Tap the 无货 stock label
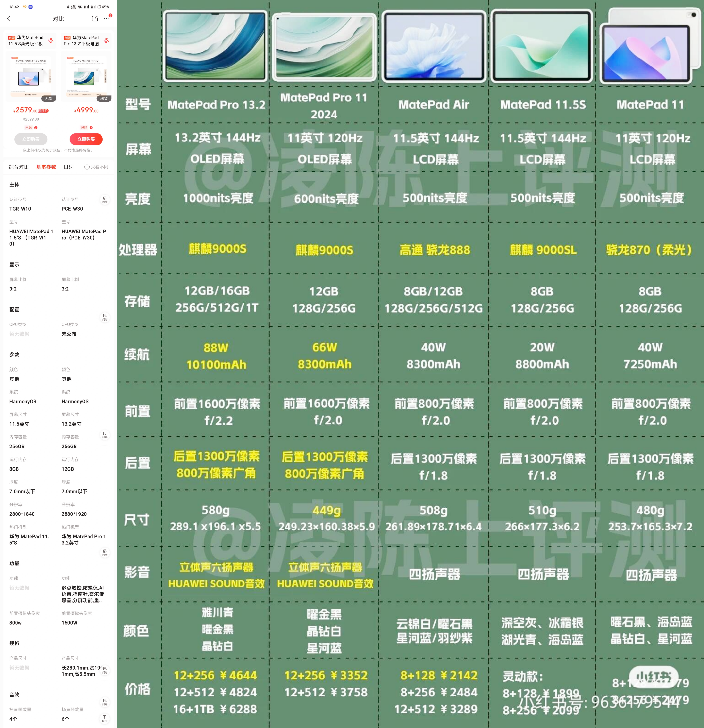This screenshot has width=704, height=728. (49, 99)
